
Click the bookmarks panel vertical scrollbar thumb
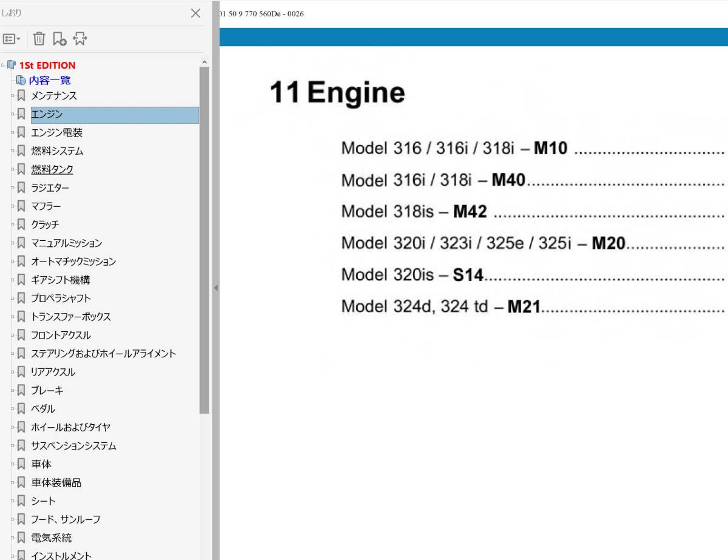(204, 240)
